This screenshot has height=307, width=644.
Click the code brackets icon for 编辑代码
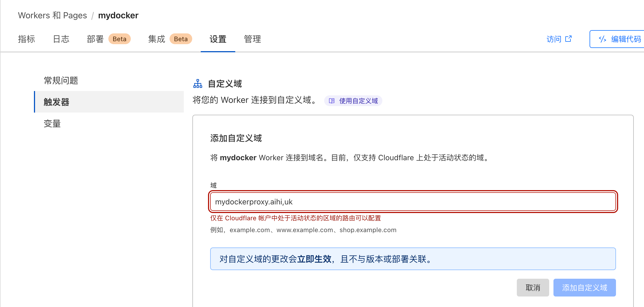(602, 39)
